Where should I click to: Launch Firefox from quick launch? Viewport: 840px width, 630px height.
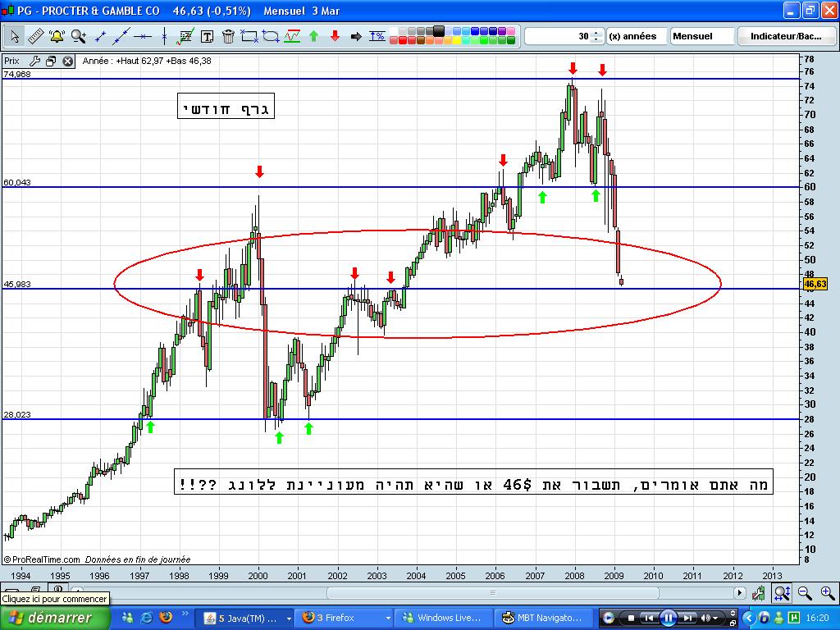(166, 617)
